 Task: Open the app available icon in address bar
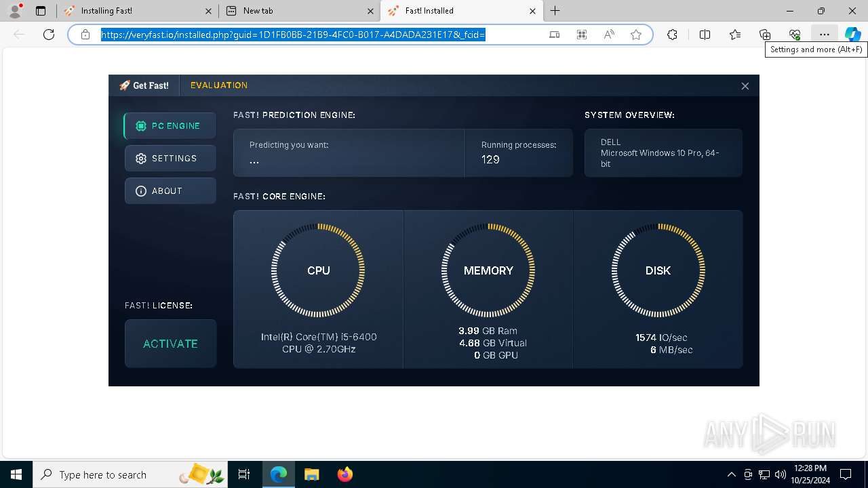[x=555, y=35]
